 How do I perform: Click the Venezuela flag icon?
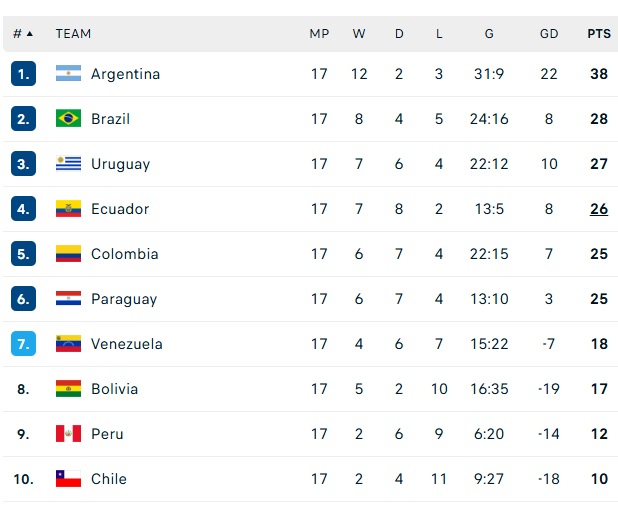pyautogui.click(x=68, y=344)
